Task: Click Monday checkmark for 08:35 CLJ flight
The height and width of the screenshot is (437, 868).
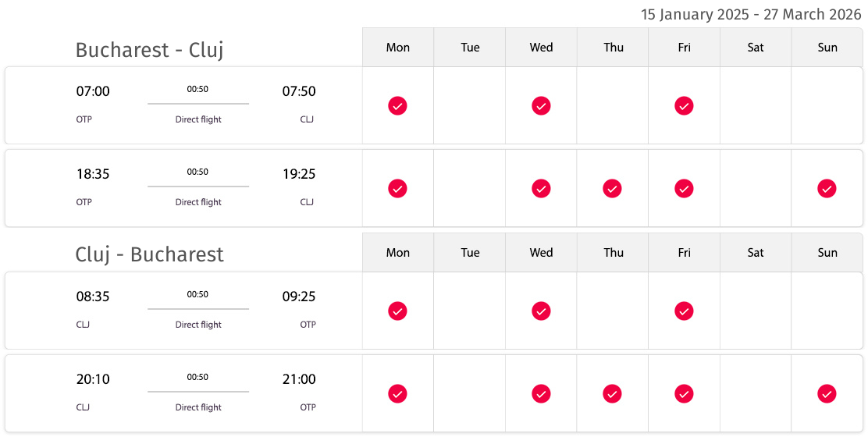Action: click(x=397, y=311)
